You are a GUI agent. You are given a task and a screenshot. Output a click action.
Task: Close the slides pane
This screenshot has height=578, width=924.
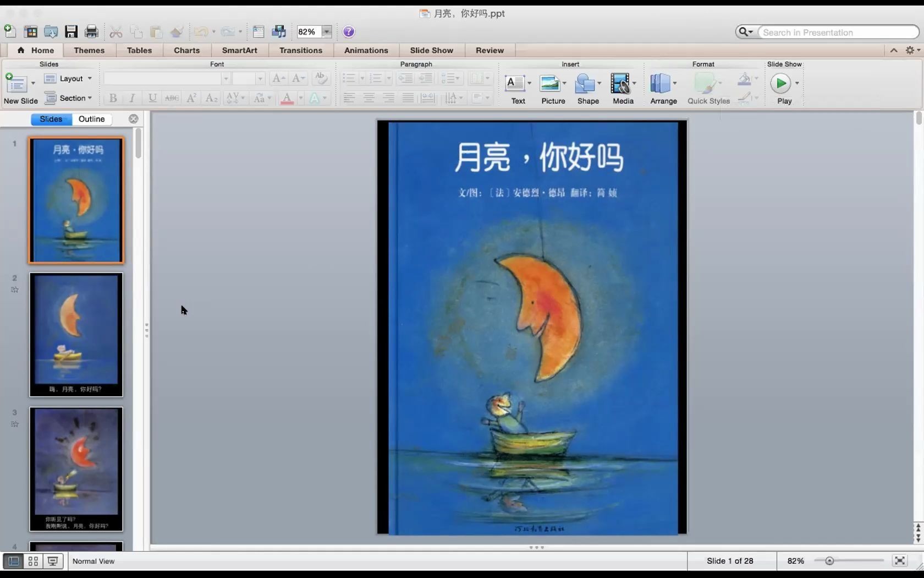134,119
